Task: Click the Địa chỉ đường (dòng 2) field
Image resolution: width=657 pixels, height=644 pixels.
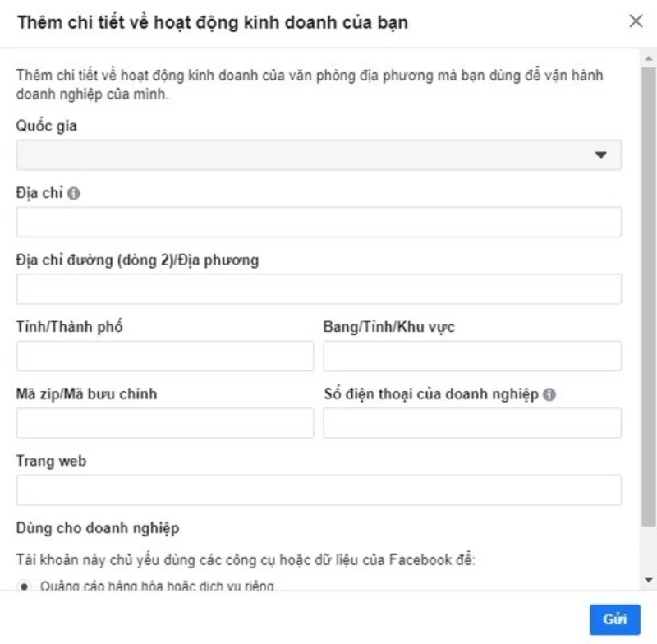Action: [318, 289]
